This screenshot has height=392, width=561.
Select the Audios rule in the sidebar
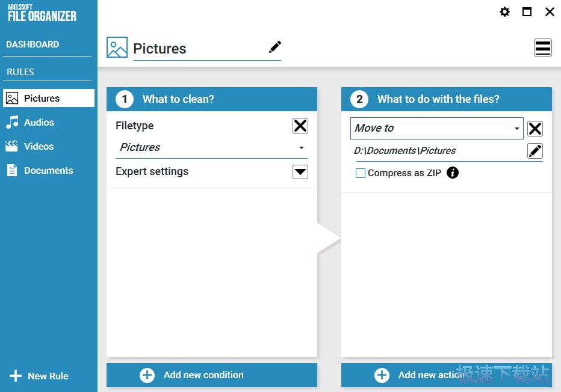tap(39, 123)
